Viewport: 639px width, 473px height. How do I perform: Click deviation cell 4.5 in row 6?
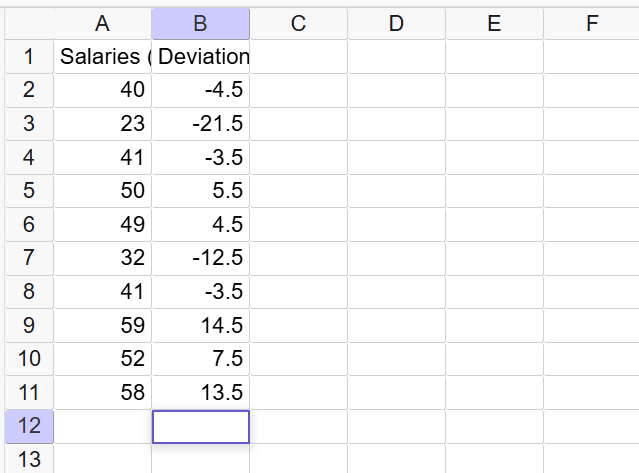point(201,224)
